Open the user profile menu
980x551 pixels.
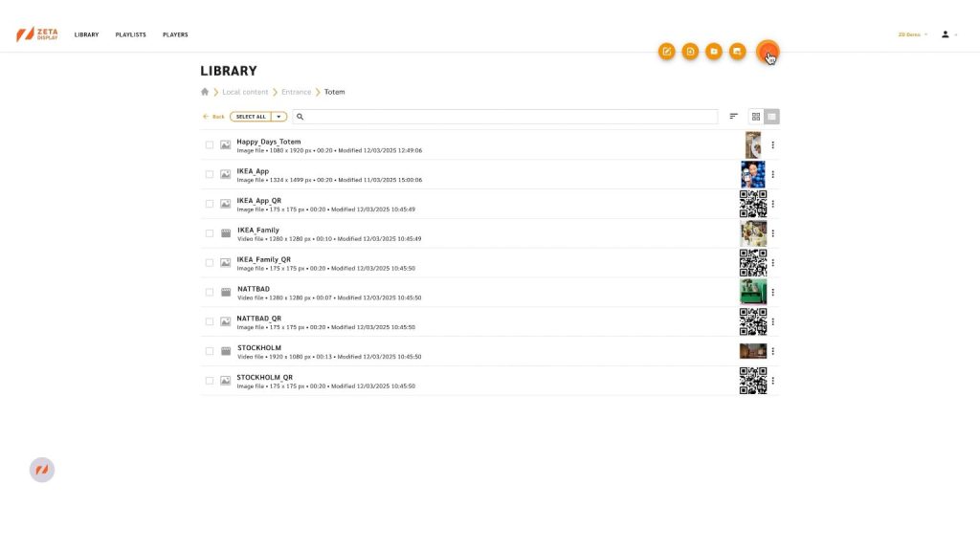948,34
